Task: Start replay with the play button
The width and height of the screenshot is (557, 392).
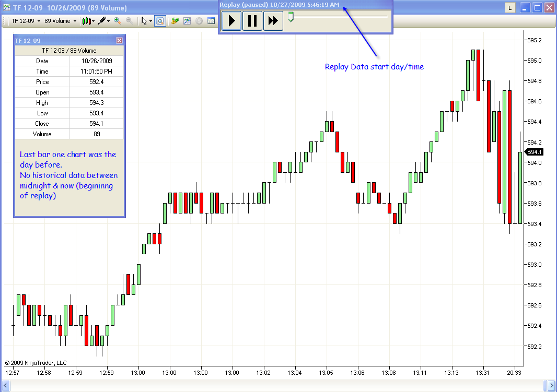Action: [x=231, y=20]
